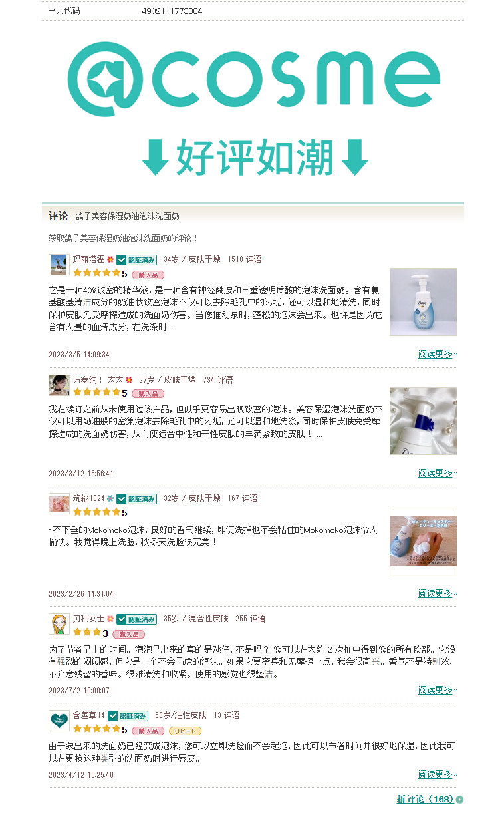Click reviewer 筑轮1024's avatar image
This screenshot has width=504, height=817.
pos(59,504)
